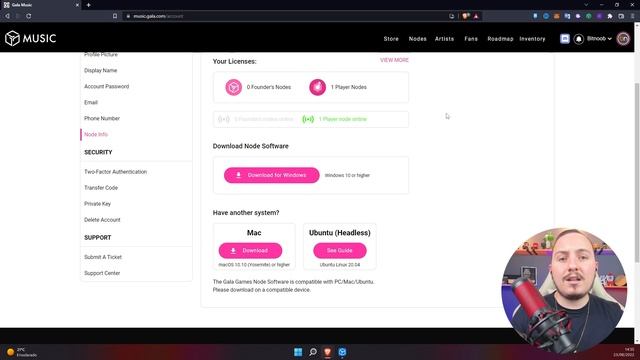640x360 pixels.
Task: Click the green Player node online signal icon
Action: pos(308,119)
